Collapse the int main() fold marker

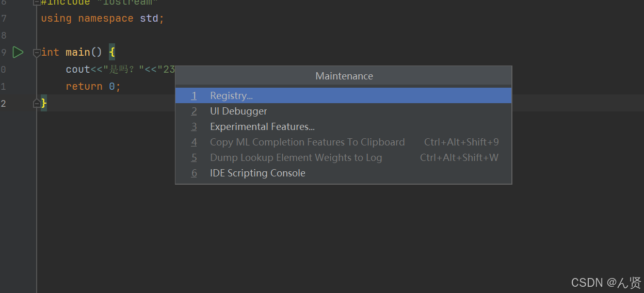(x=37, y=52)
